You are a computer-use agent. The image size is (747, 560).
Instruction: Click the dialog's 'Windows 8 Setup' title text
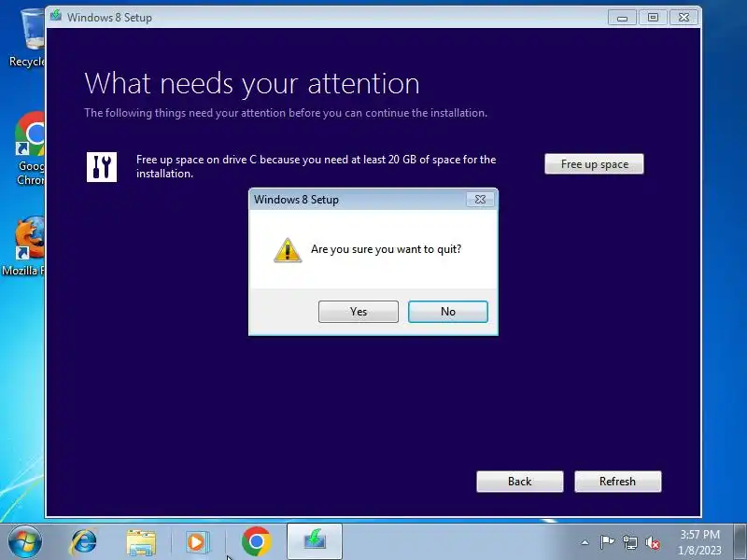[x=296, y=200]
